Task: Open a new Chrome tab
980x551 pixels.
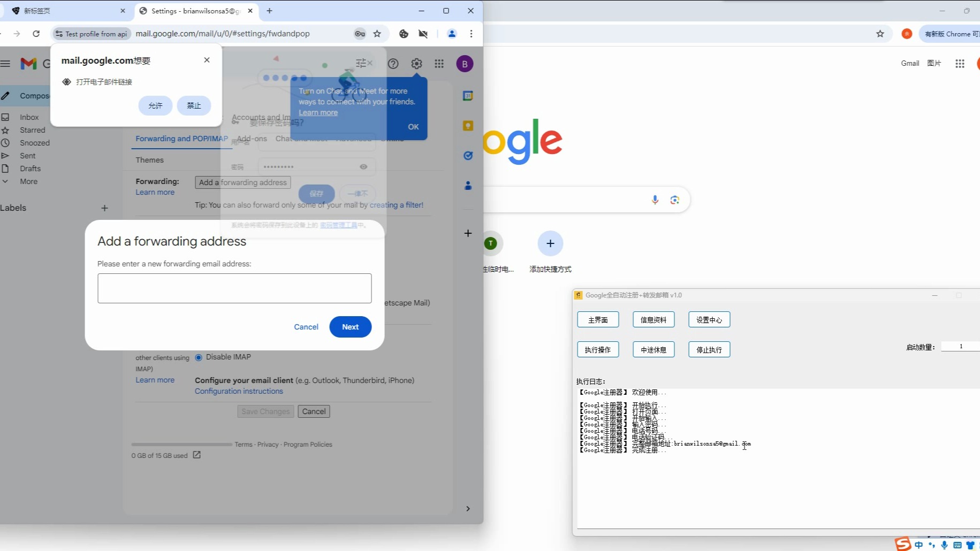Action: click(269, 11)
